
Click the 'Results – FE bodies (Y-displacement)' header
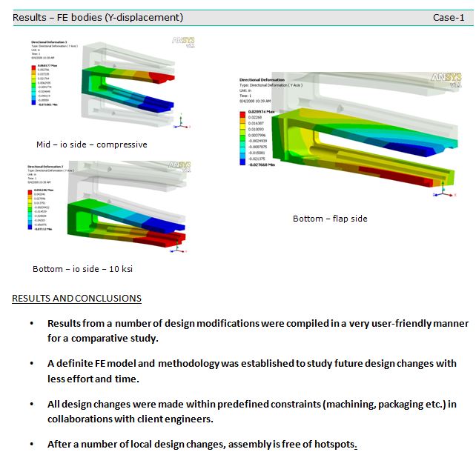click(x=98, y=17)
